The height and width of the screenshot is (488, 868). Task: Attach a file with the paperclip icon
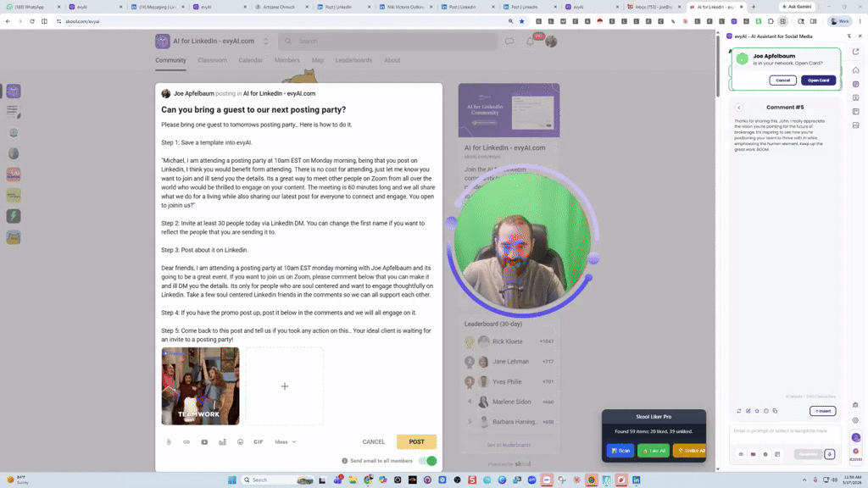(169, 442)
